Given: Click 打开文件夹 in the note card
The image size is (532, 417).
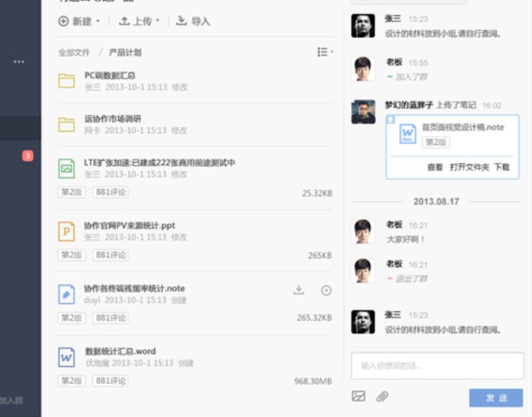Looking at the screenshot, I should click(x=469, y=167).
